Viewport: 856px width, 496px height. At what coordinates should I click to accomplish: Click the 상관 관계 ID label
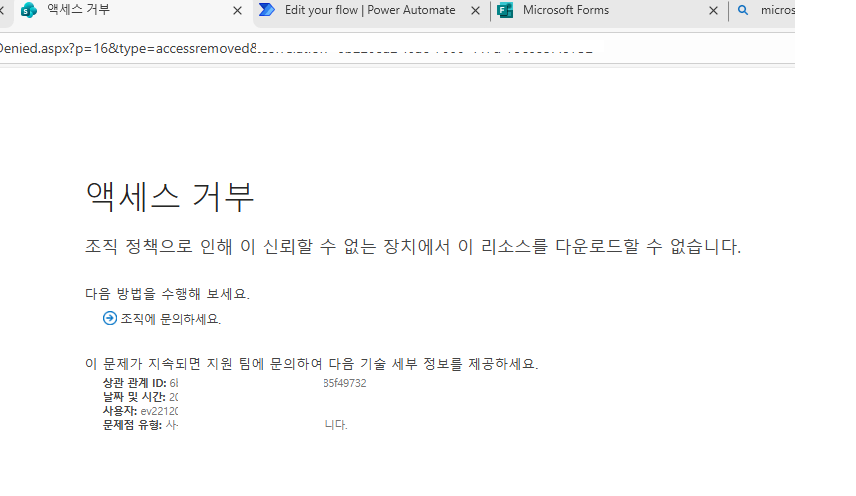pos(134,383)
